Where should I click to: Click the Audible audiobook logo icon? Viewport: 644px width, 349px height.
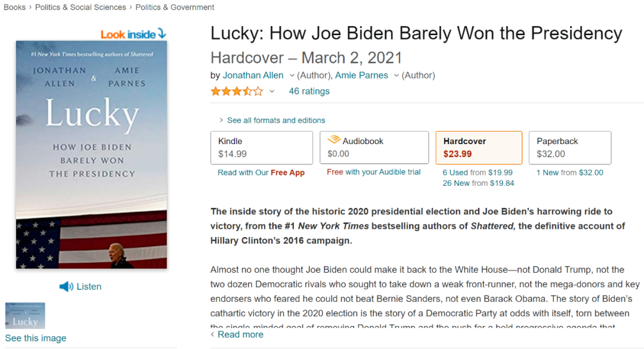tap(333, 141)
